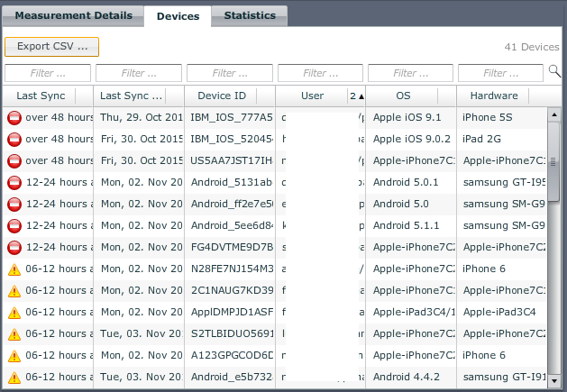Toggle sort arrow on column 2 header
Image resolution: width=567 pixels, height=392 pixels.
click(x=357, y=96)
